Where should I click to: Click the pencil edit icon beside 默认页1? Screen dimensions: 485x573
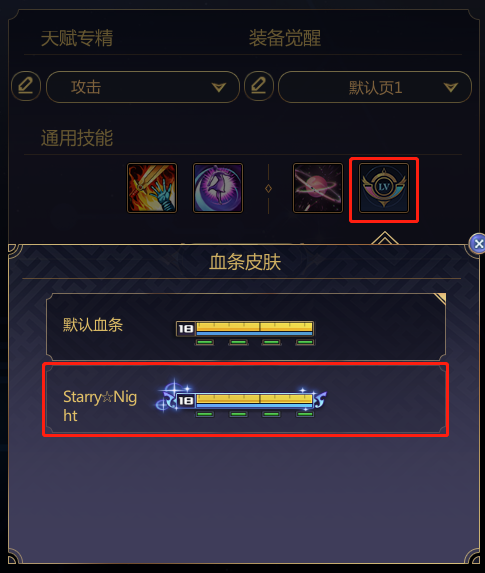pyautogui.click(x=259, y=86)
